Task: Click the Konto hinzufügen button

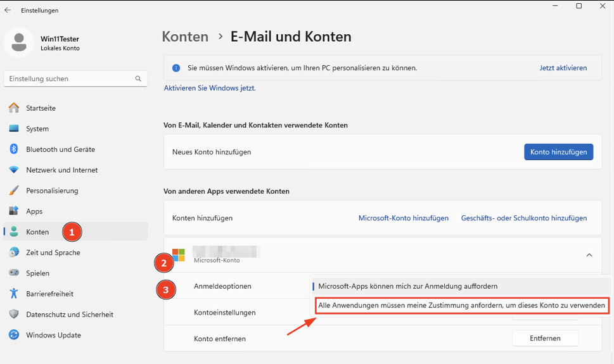Action: (558, 152)
